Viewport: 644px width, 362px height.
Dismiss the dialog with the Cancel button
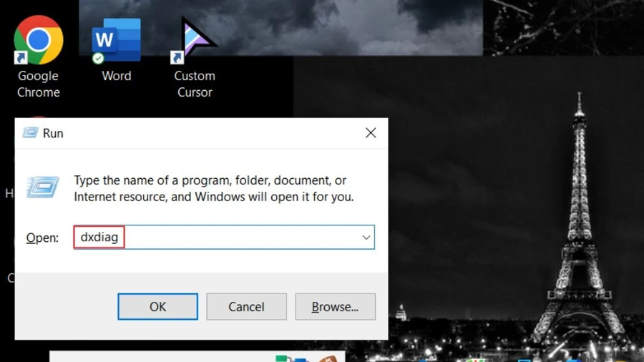click(x=246, y=307)
